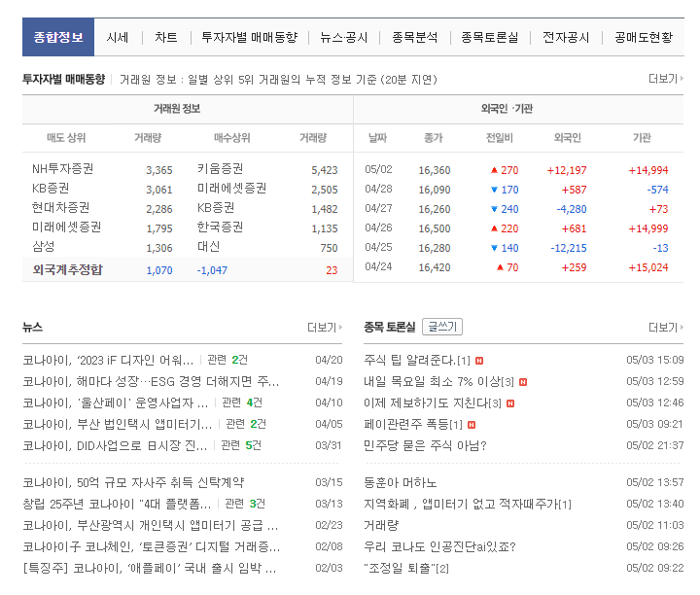This screenshot has width=700, height=595.
Task: Open the post titled '거래량'
Action: [x=381, y=525]
